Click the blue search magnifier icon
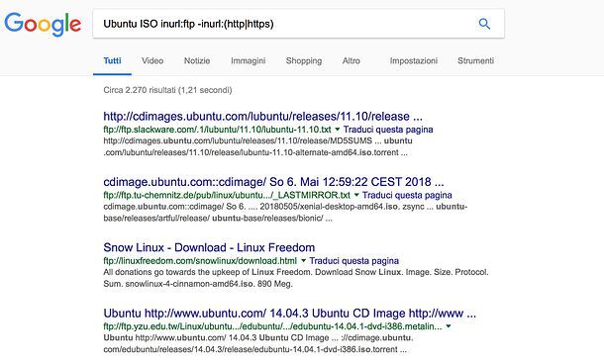This screenshot has width=604, height=364. [x=484, y=24]
